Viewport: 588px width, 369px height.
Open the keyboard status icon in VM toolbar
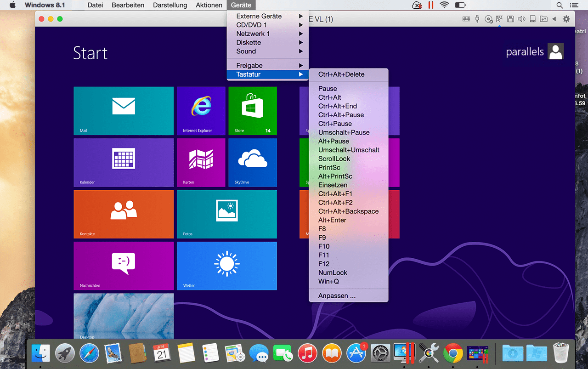[466, 19]
